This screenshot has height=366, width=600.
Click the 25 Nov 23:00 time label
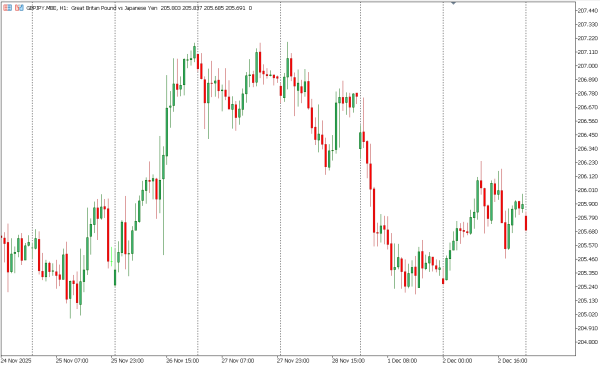pyautogui.click(x=127, y=361)
